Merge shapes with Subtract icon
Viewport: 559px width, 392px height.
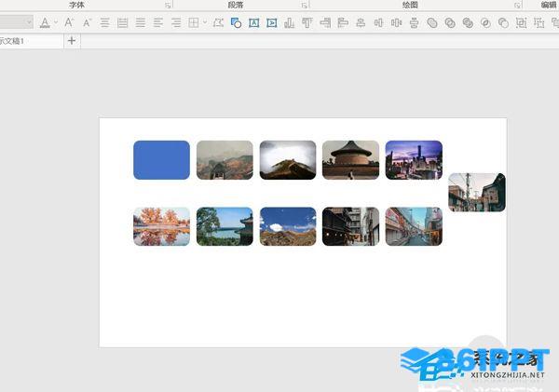tap(503, 22)
